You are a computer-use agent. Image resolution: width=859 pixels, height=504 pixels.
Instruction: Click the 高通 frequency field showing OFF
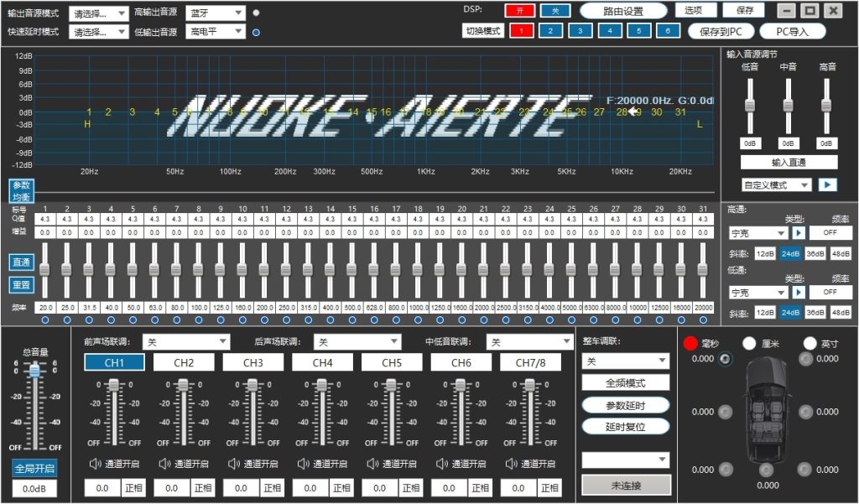(830, 233)
